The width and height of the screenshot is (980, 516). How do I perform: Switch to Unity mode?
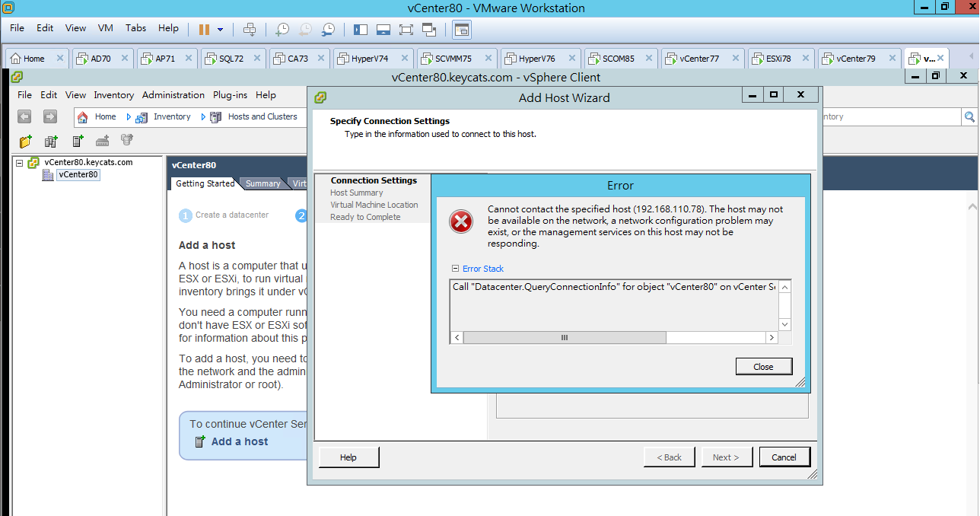[x=429, y=29]
